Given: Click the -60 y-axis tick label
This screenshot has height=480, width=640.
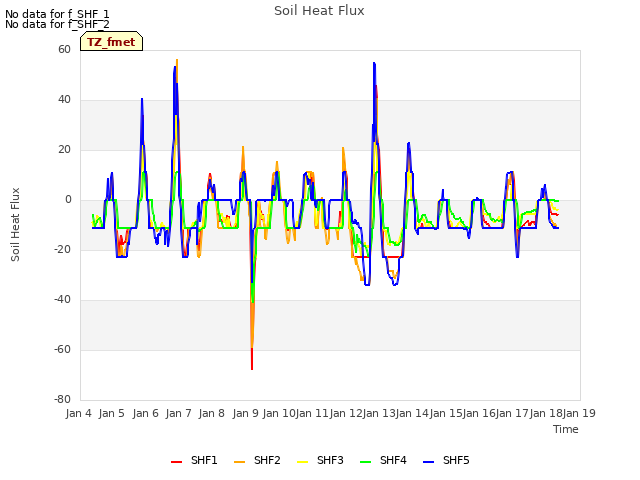Looking at the screenshot, I should pos(62,349).
